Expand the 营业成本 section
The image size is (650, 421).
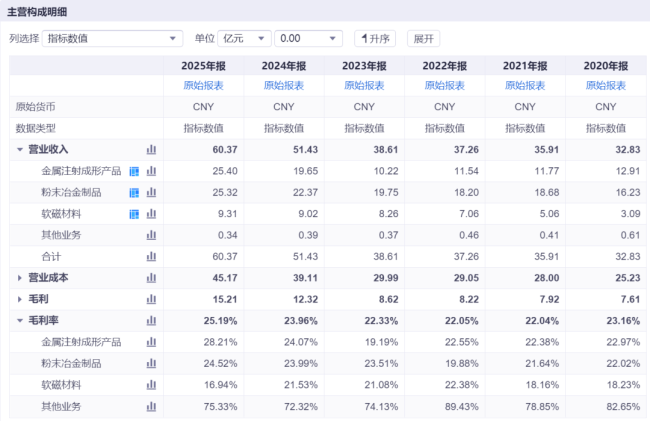[x=19, y=278]
